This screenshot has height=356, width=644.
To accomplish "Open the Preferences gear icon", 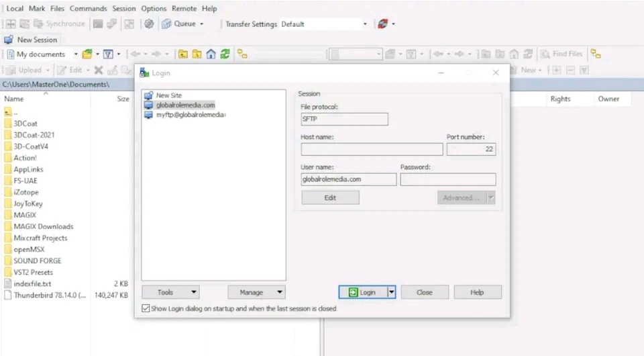I will tap(149, 24).
